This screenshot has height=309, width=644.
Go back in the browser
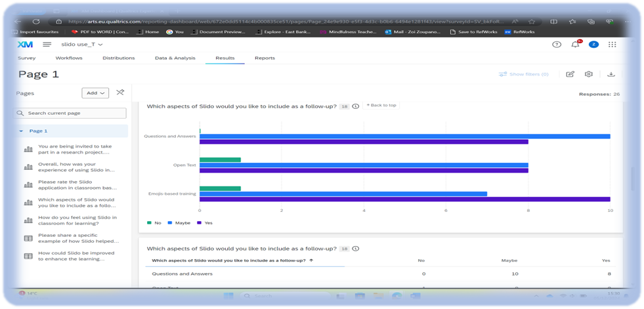(x=18, y=22)
